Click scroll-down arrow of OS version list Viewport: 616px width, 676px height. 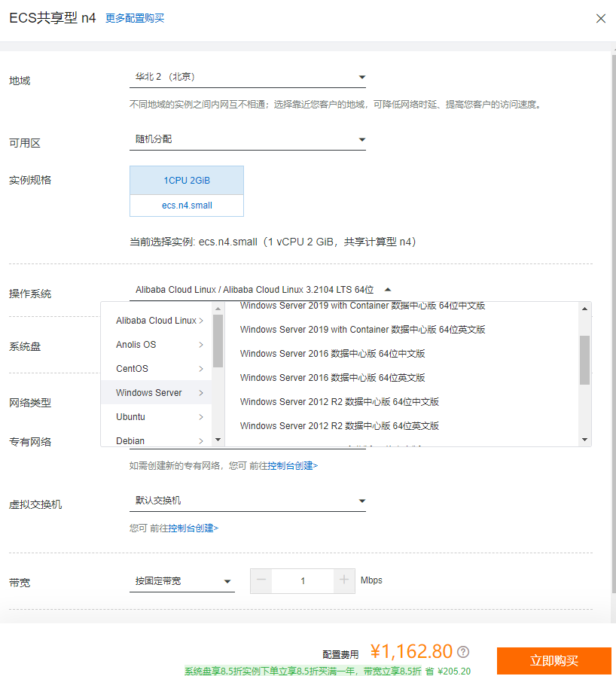click(x=584, y=440)
